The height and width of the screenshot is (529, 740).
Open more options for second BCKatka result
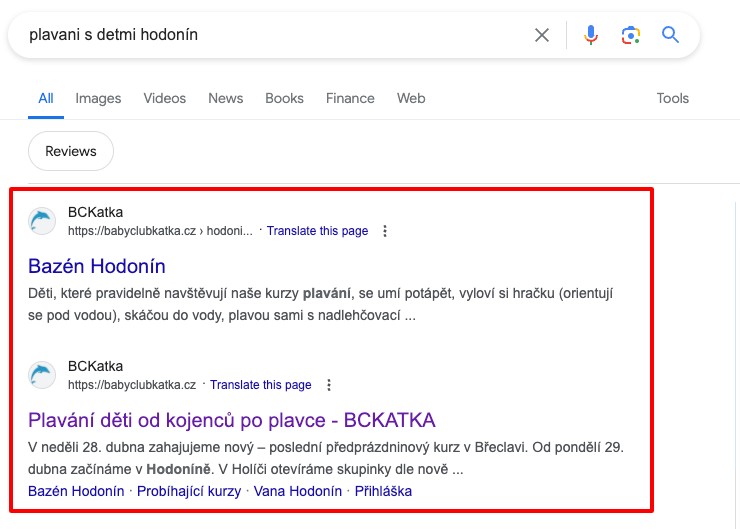[329, 385]
